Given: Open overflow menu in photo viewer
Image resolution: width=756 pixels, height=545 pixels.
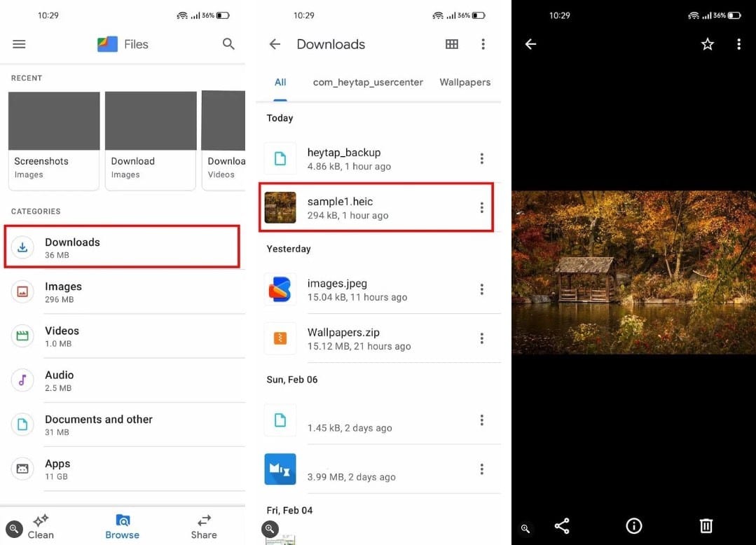Looking at the screenshot, I should (738, 43).
